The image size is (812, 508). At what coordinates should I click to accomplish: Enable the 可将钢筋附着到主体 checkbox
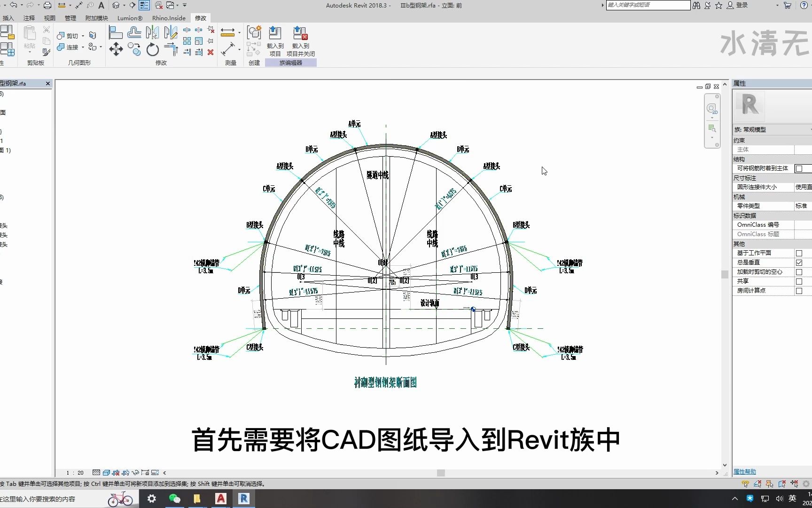coord(799,168)
